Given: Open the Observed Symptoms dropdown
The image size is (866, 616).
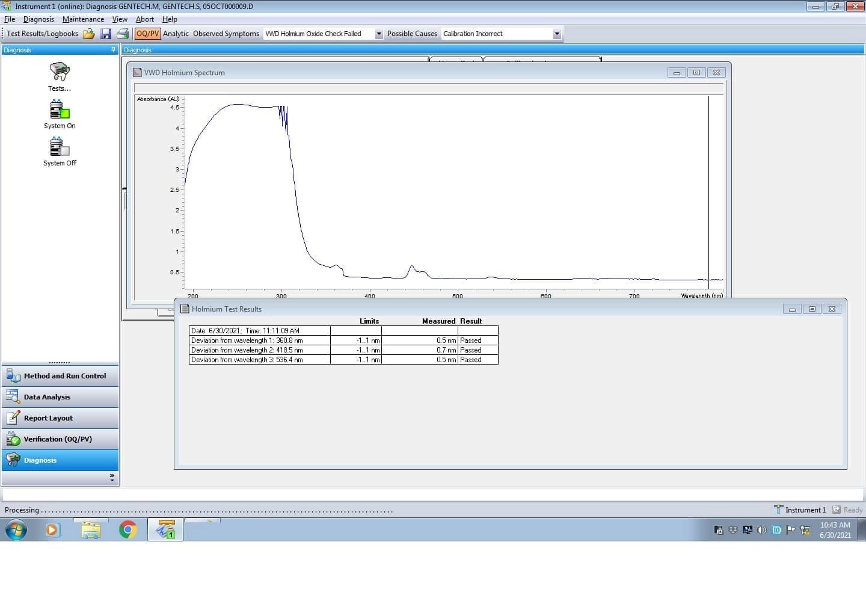Looking at the screenshot, I should pyautogui.click(x=378, y=34).
